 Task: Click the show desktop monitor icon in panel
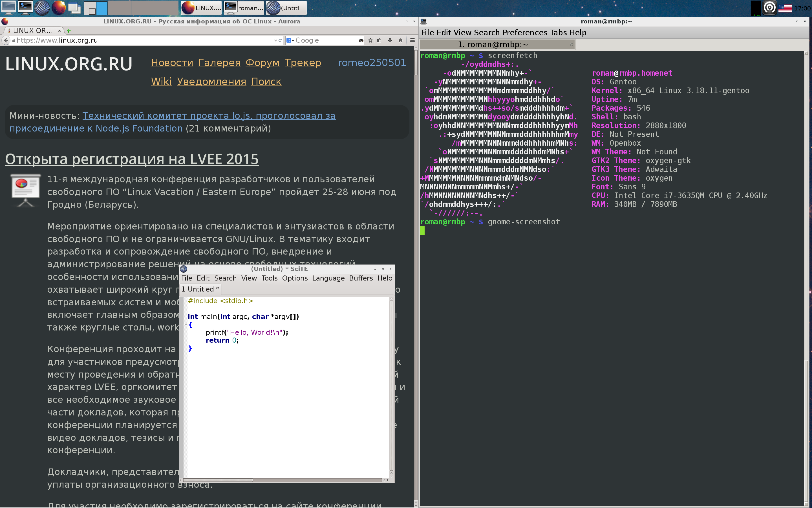pos(8,8)
